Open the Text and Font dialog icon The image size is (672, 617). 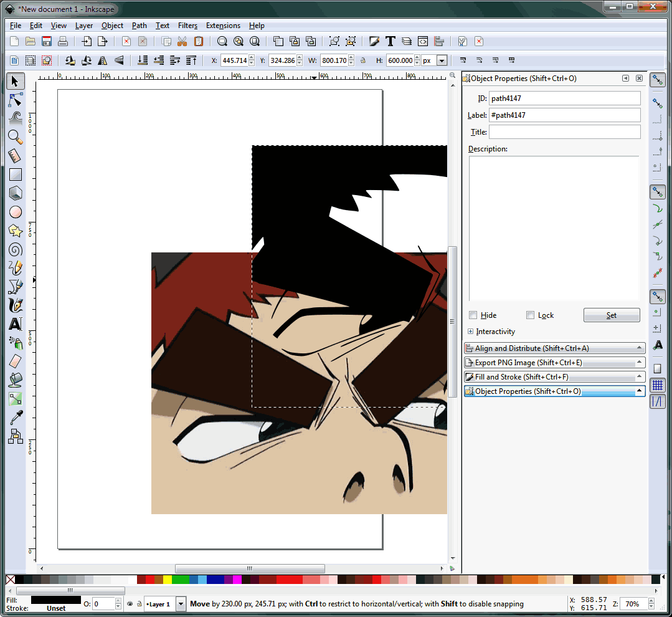390,41
